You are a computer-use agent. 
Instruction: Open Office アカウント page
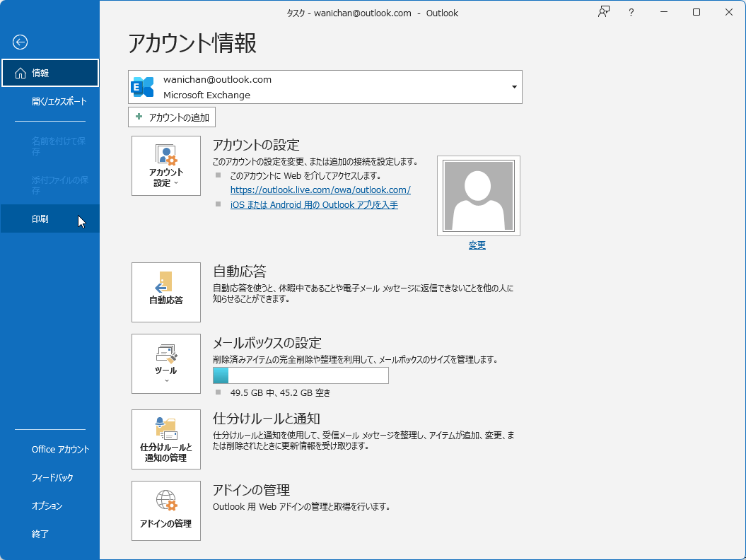[x=50, y=449]
